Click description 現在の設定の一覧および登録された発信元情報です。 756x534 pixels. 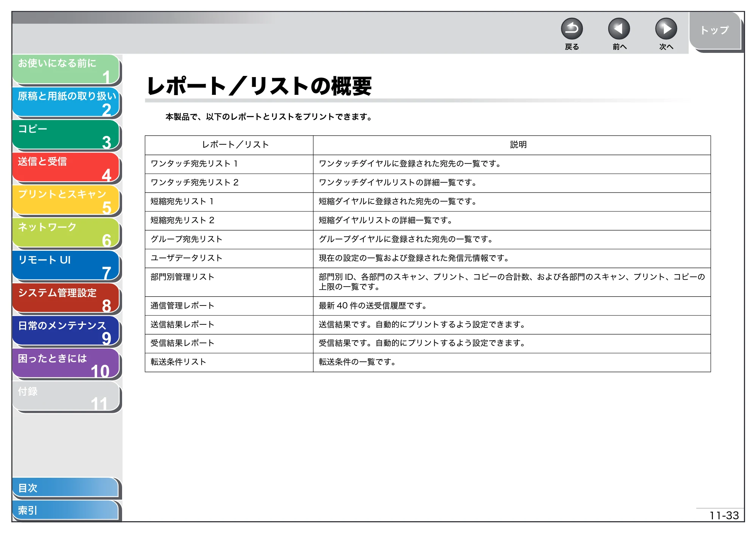[414, 258]
